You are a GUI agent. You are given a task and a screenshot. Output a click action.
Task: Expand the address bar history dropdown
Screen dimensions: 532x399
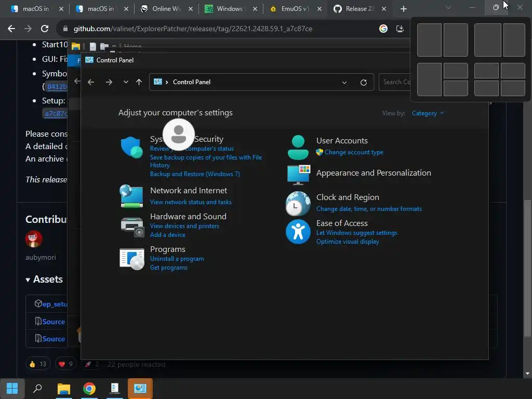click(x=344, y=83)
